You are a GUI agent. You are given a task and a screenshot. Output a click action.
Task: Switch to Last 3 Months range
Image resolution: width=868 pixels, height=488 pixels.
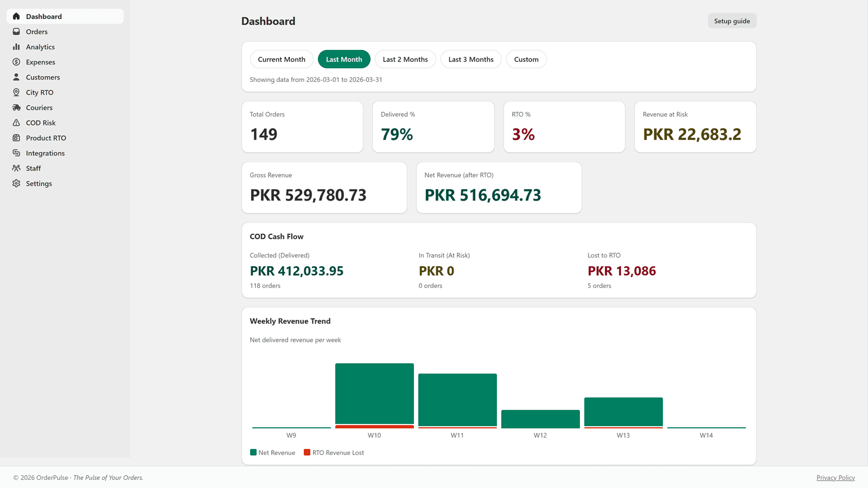[x=471, y=59]
